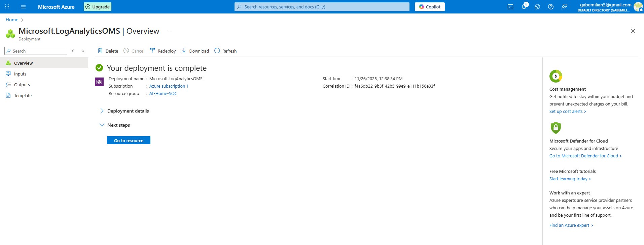Open the Azure portal apps grid icon
The height and width of the screenshot is (245, 644).
click(x=7, y=7)
